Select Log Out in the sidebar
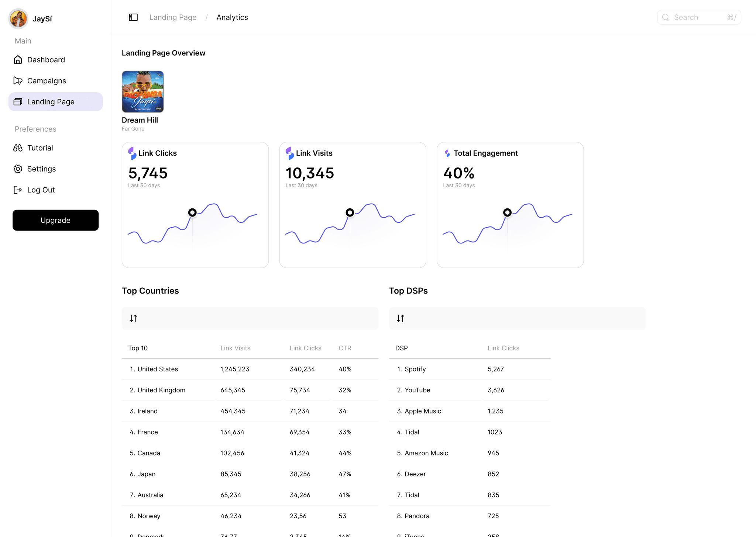 (56, 190)
